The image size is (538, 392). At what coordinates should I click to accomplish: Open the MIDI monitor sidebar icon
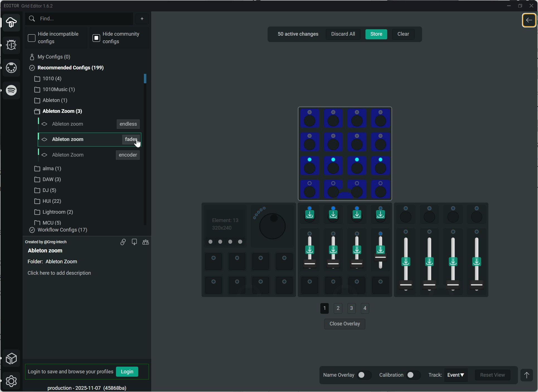tap(11, 68)
